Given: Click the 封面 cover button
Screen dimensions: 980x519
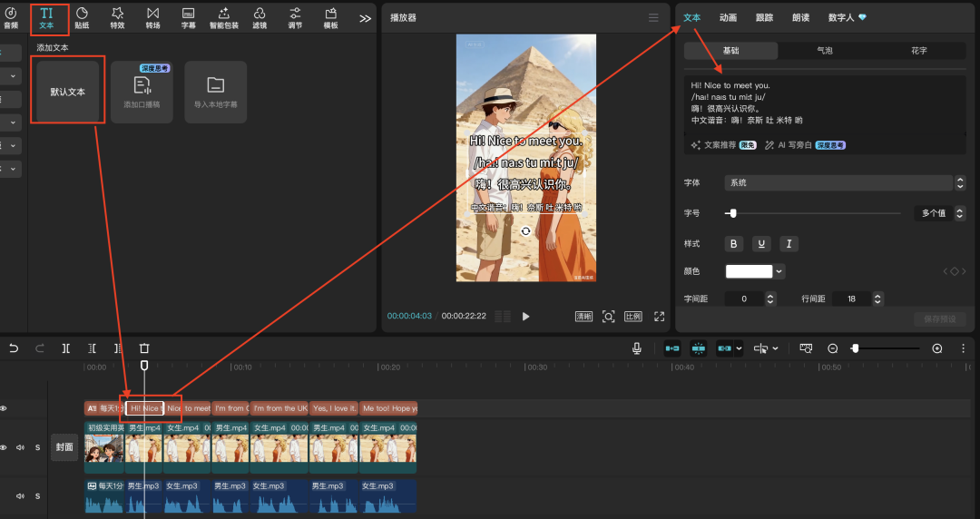Looking at the screenshot, I should 64,446.
